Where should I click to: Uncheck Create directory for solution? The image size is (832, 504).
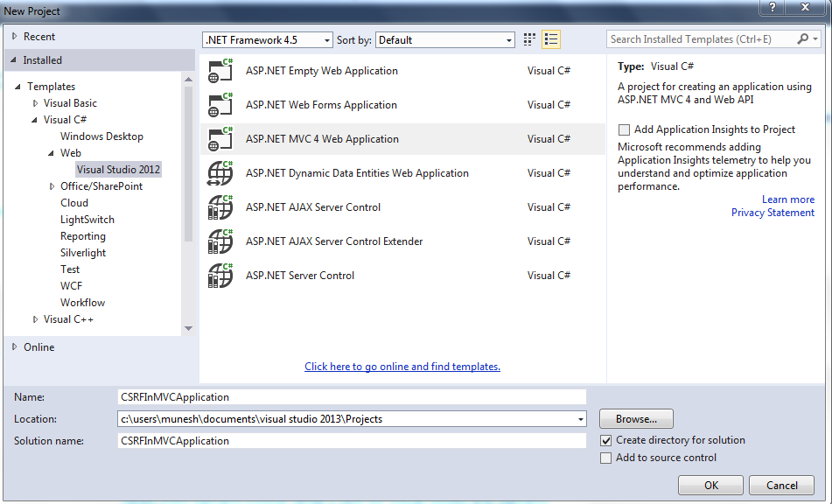[606, 440]
